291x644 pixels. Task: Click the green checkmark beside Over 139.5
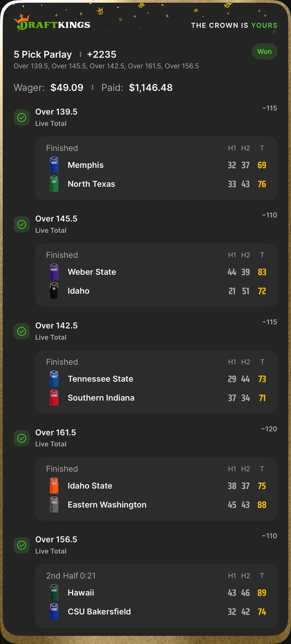[22, 118]
